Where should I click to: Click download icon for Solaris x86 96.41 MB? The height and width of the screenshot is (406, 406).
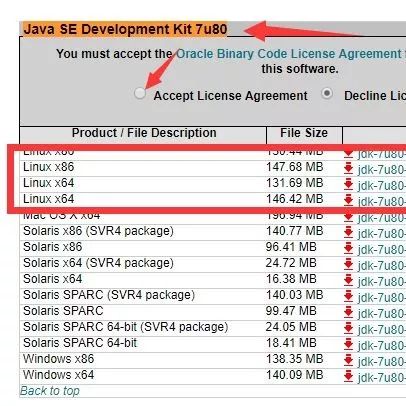[x=348, y=248]
